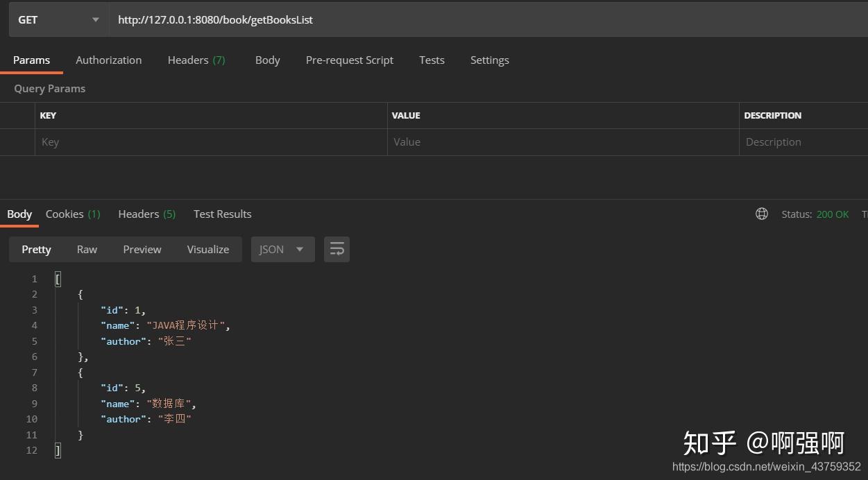868x480 pixels.
Task: View the Test Results section
Action: (222, 214)
